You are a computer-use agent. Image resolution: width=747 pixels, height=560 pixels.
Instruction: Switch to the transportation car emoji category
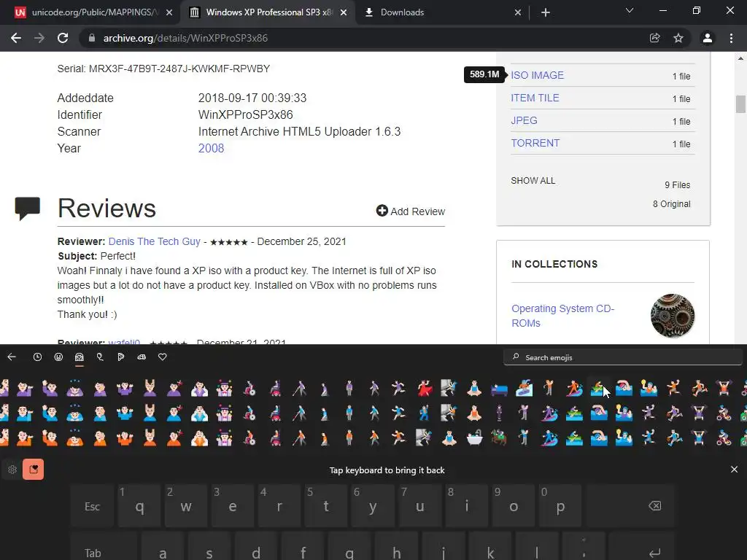click(x=142, y=357)
